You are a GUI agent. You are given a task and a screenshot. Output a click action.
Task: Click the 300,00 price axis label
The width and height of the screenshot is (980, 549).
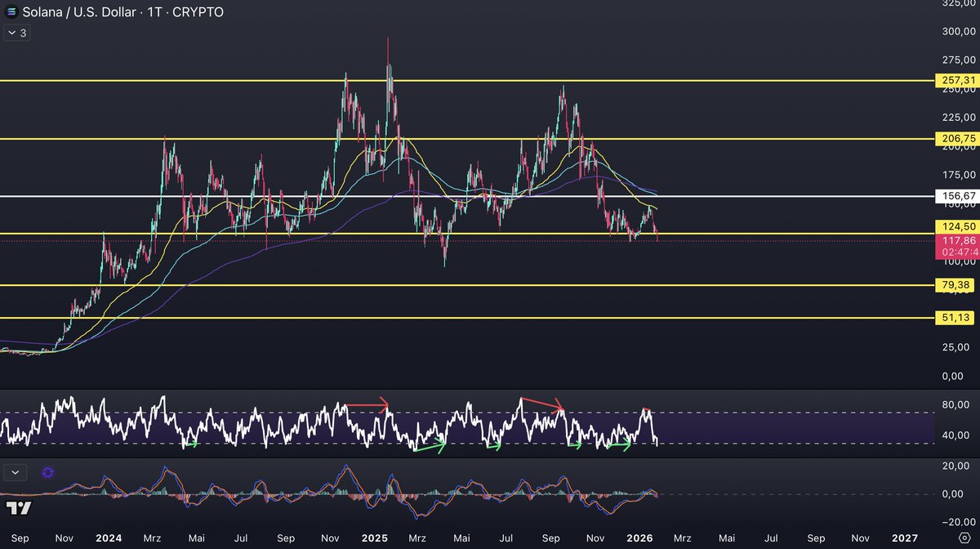click(958, 31)
